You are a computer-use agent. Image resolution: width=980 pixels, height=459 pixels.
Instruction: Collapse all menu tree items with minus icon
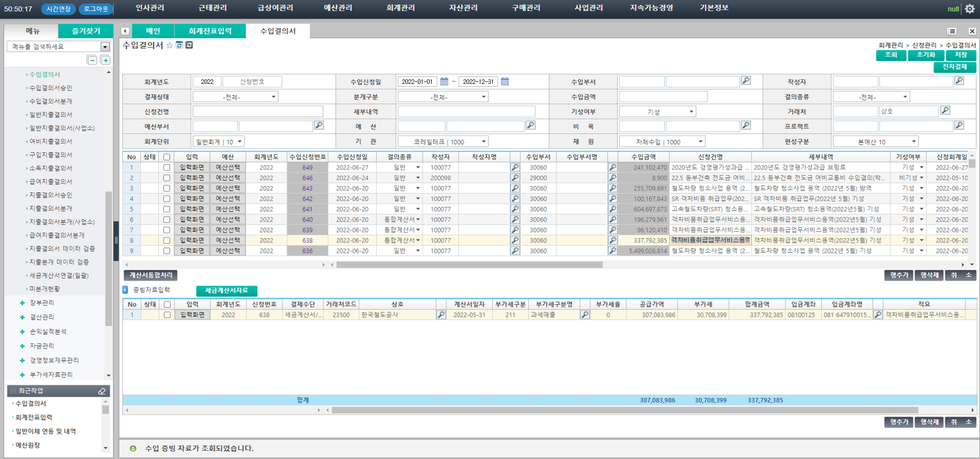pos(92,60)
